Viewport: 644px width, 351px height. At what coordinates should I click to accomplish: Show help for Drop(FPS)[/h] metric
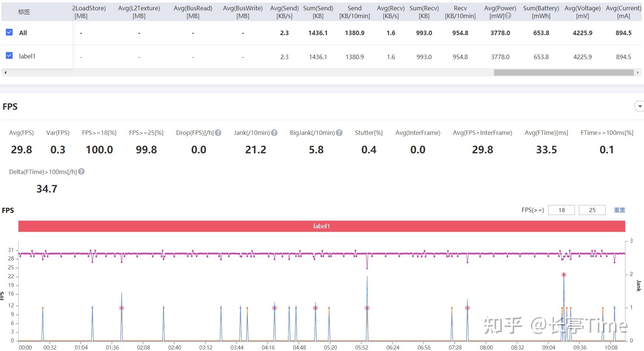(218, 133)
